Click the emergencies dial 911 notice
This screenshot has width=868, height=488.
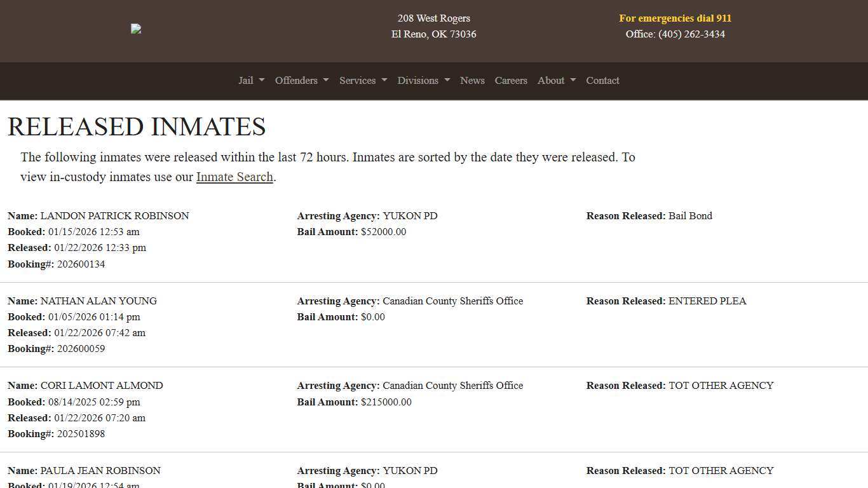tap(675, 18)
